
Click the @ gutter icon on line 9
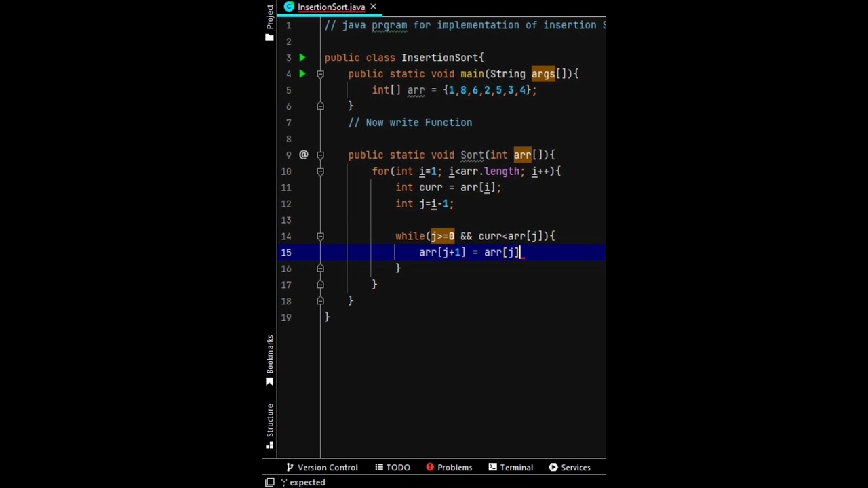(303, 155)
